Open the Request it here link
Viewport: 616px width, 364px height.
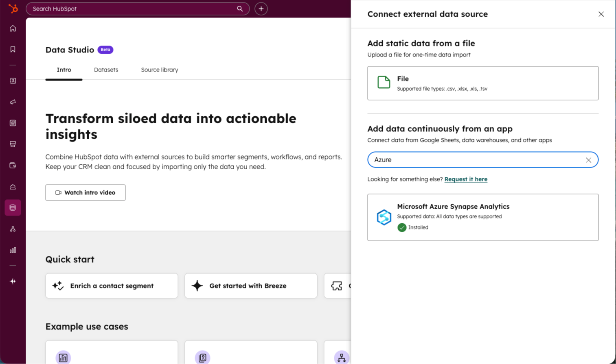[466, 179]
